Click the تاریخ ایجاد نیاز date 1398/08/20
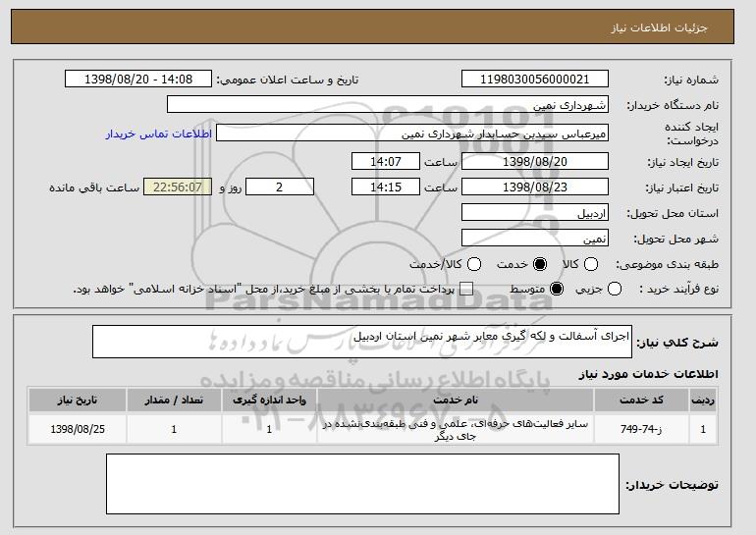The width and height of the screenshot is (756, 535). (535, 161)
